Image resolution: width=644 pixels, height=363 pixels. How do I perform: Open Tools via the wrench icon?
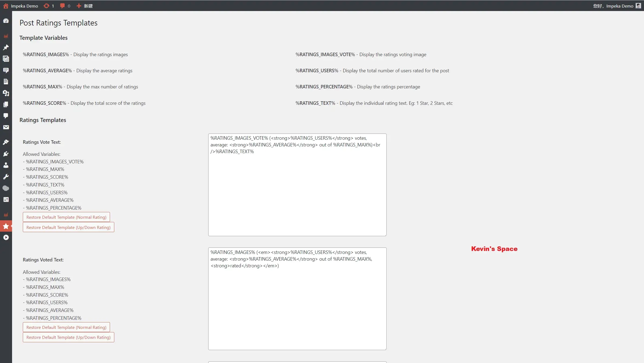coord(6,177)
